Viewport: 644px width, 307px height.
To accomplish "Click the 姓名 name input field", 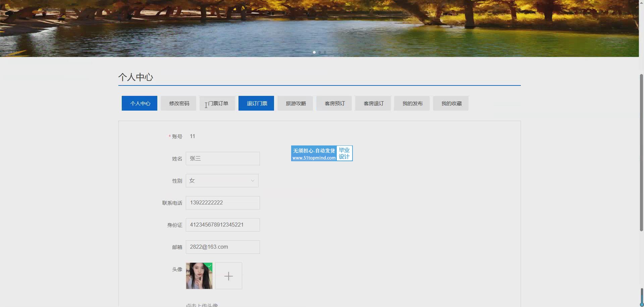I will tap(223, 159).
